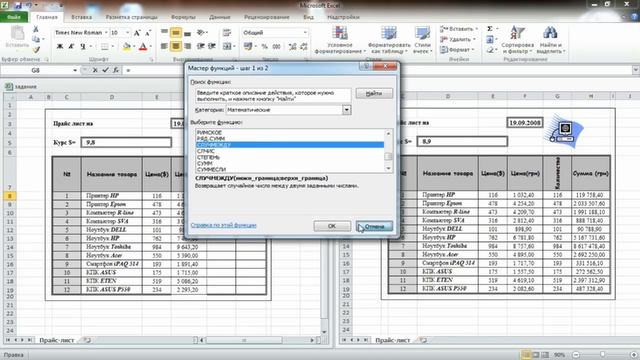The image size is (640, 360).
Task: Switch to the Вид (View) ribbon tab
Action: (309, 17)
